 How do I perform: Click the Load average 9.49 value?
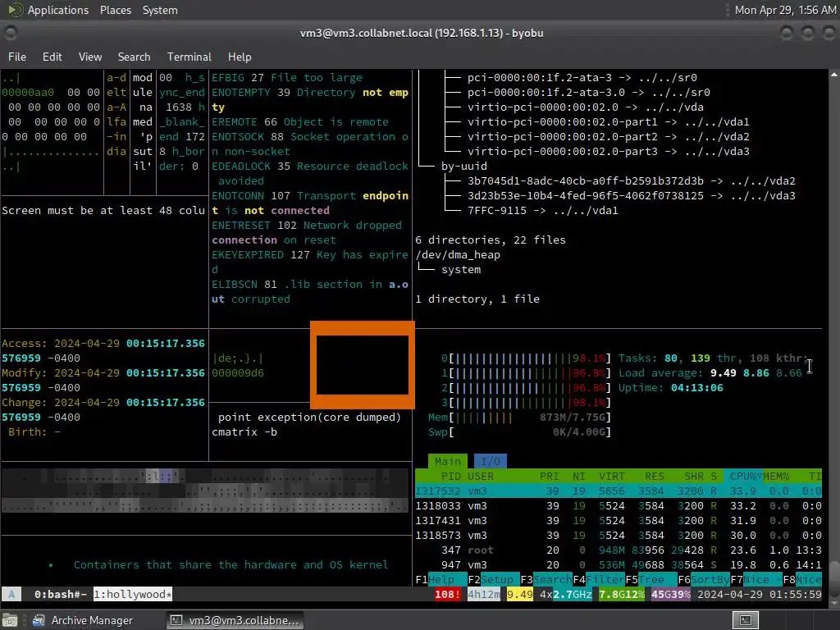724,373
